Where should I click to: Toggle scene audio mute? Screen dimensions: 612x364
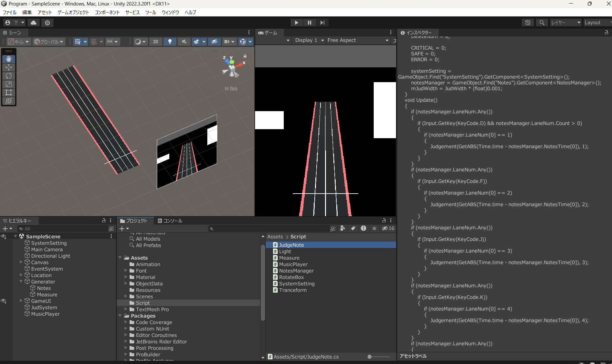[x=184, y=42]
